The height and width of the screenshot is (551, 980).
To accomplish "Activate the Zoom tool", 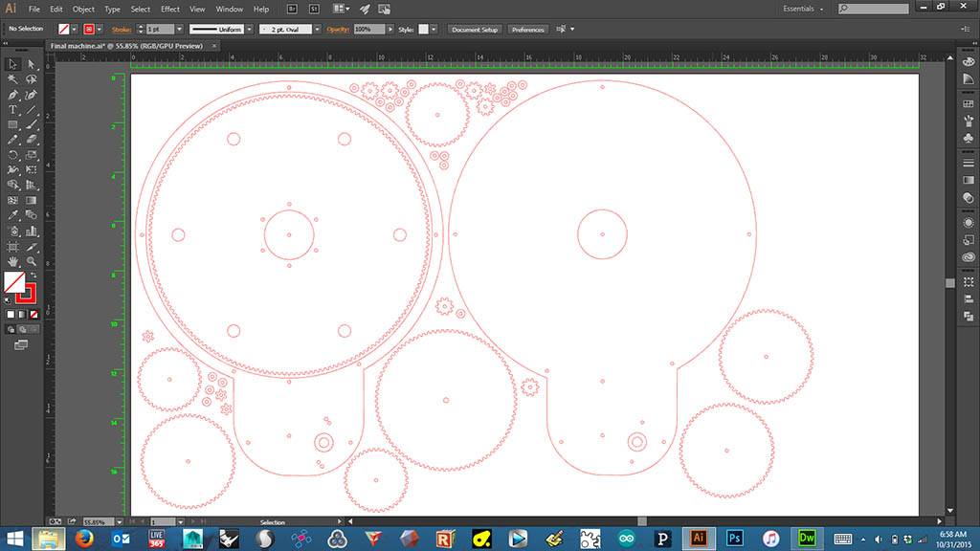I will [x=32, y=260].
